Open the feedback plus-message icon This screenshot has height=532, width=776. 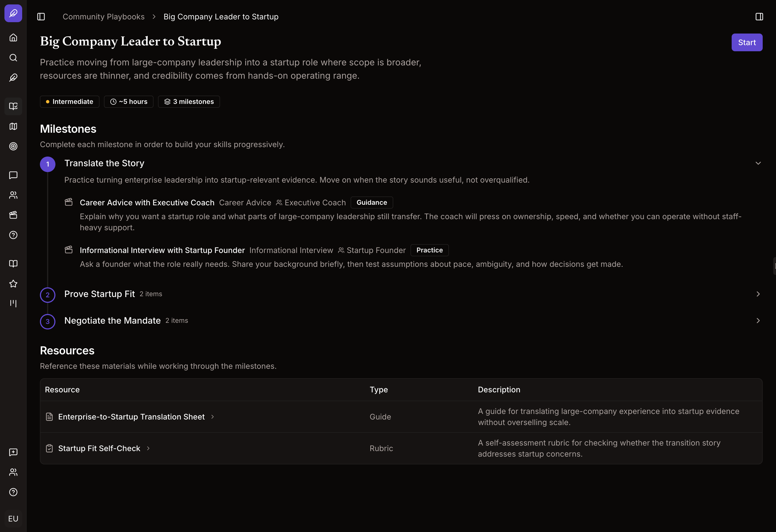coord(13,452)
